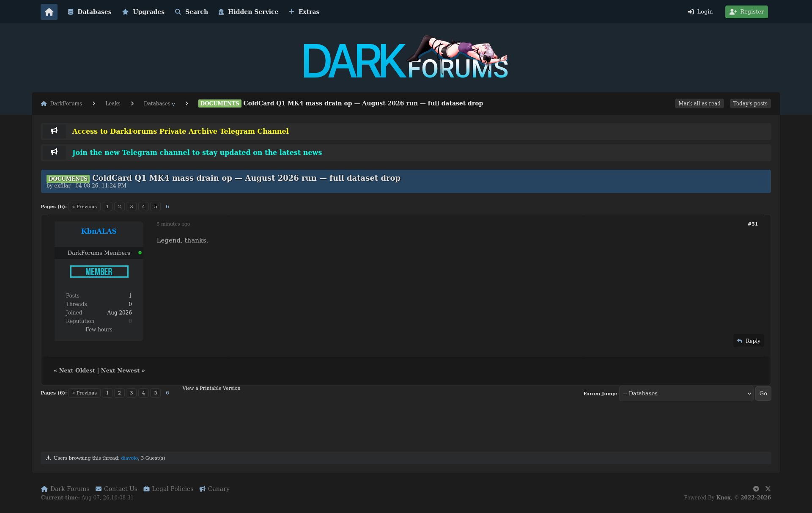Select page 3 in the upper pagination
Screen dimensions: 812x513
[132, 207]
